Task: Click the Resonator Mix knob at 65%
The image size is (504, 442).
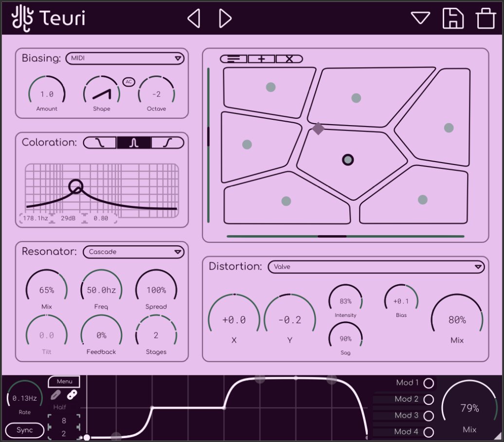Action: pos(47,286)
